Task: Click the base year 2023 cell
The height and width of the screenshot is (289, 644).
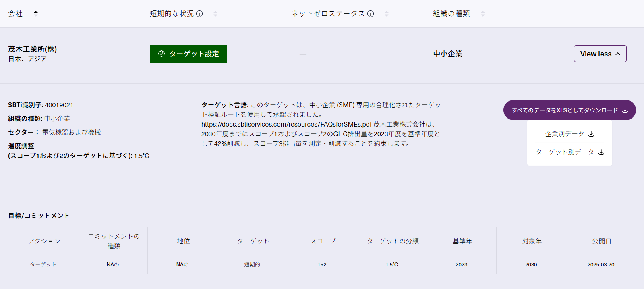Action: pos(462,264)
